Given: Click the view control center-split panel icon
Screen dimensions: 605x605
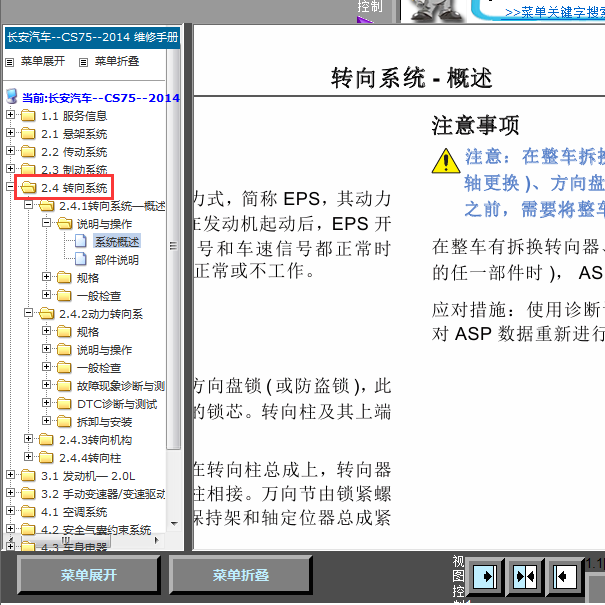Looking at the screenshot, I should (525, 577).
